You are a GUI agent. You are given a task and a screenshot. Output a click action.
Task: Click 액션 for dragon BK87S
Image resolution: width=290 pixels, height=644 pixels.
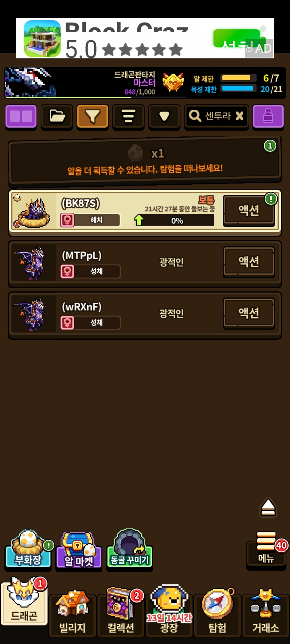249,210
